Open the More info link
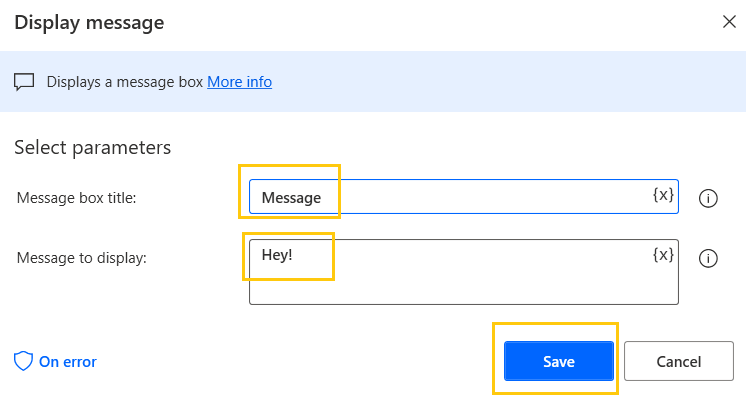 239,82
